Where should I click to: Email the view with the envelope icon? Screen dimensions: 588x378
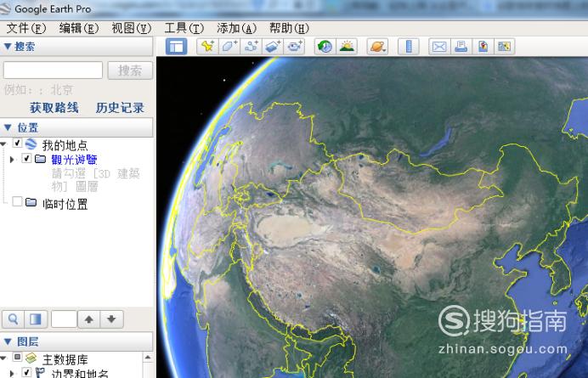[439, 47]
